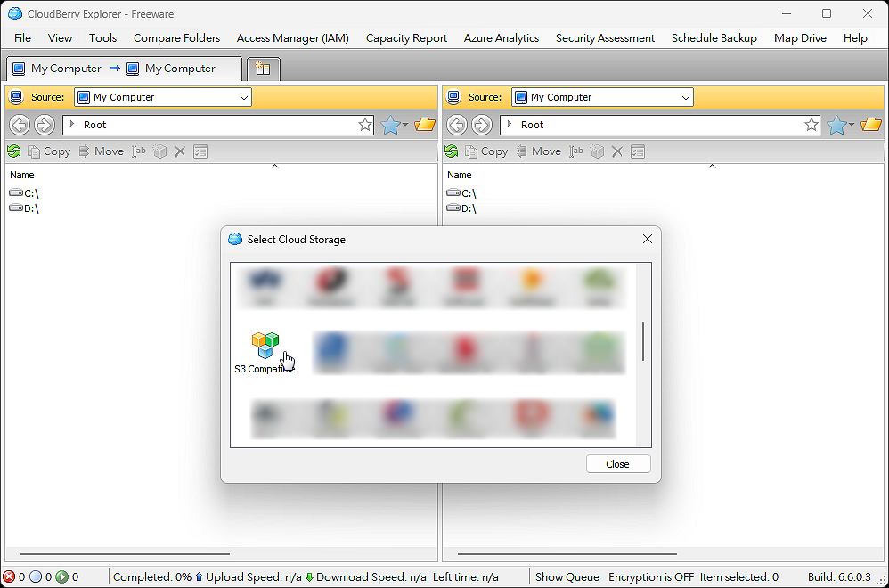This screenshot has height=588, width=889.
Task: Sort right pane by Name column
Action: point(460,175)
